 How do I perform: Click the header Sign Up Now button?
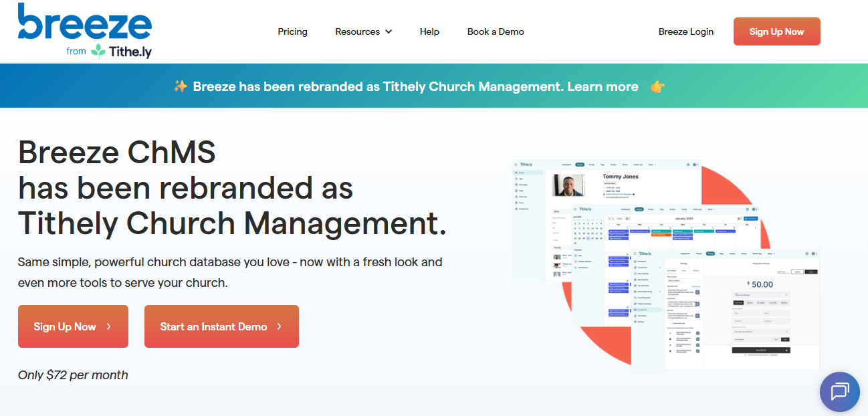pos(776,31)
